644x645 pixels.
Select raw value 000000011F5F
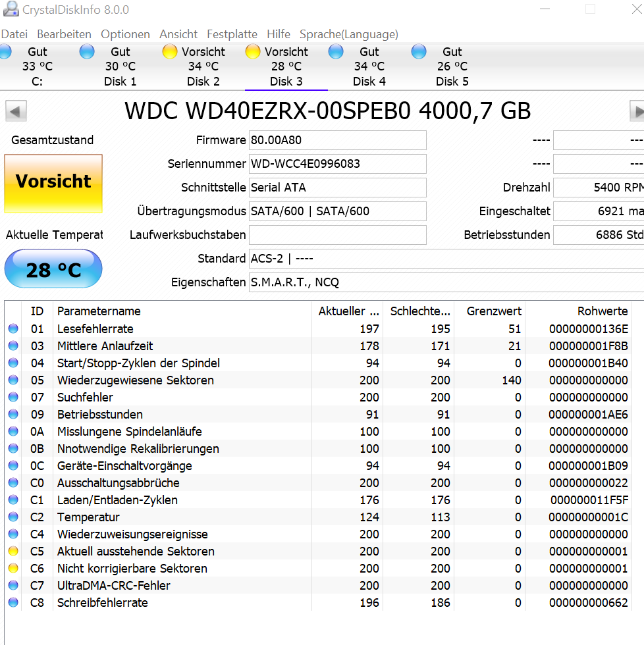[x=589, y=500]
